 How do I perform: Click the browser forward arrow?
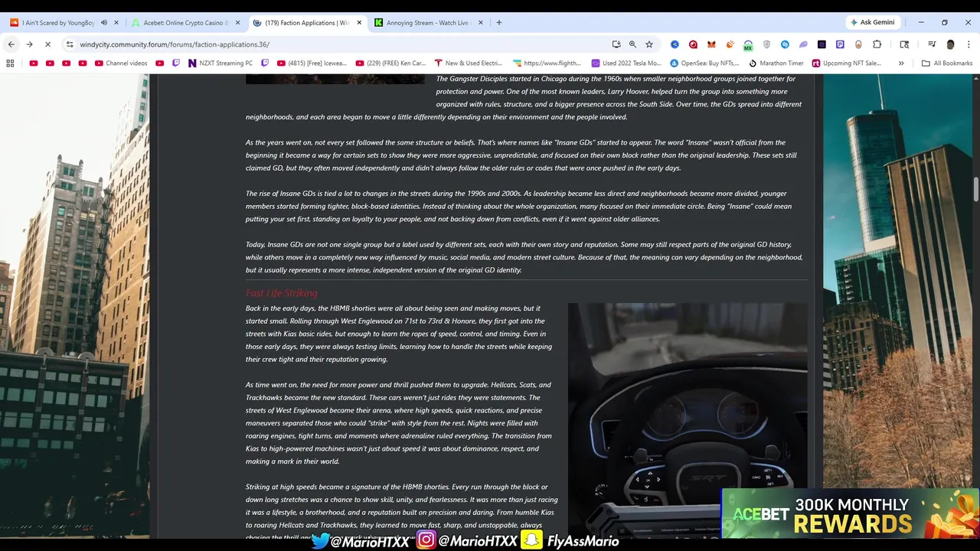(x=29, y=44)
